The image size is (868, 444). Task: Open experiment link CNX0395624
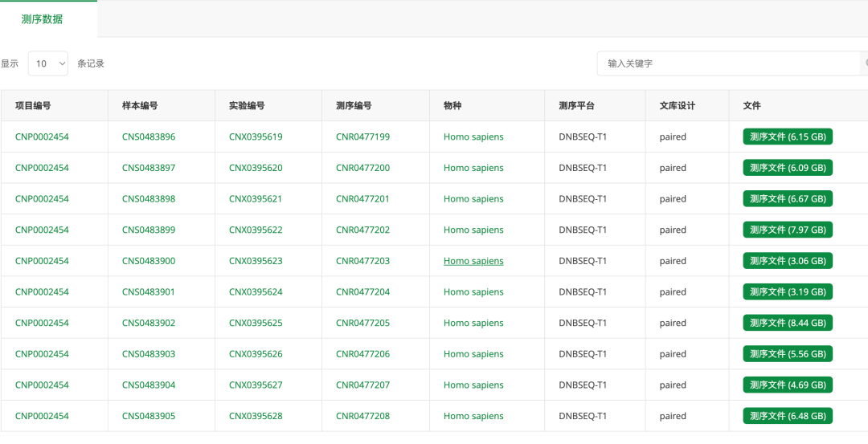(256, 291)
